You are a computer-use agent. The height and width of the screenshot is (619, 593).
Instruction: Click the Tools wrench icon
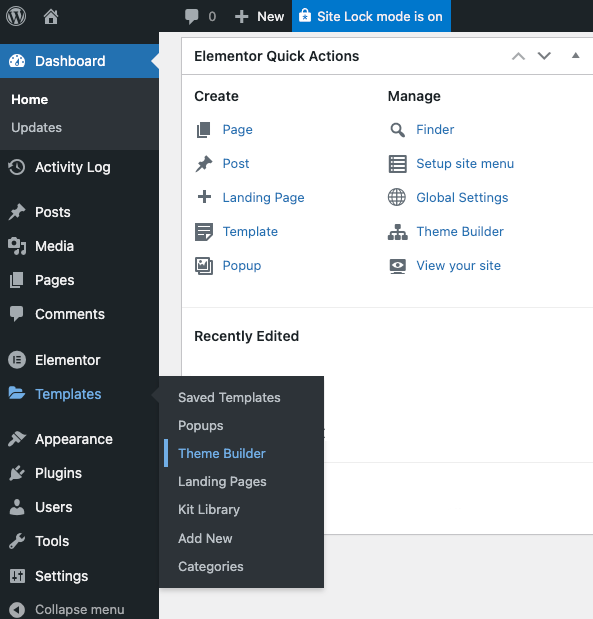tap(17, 541)
